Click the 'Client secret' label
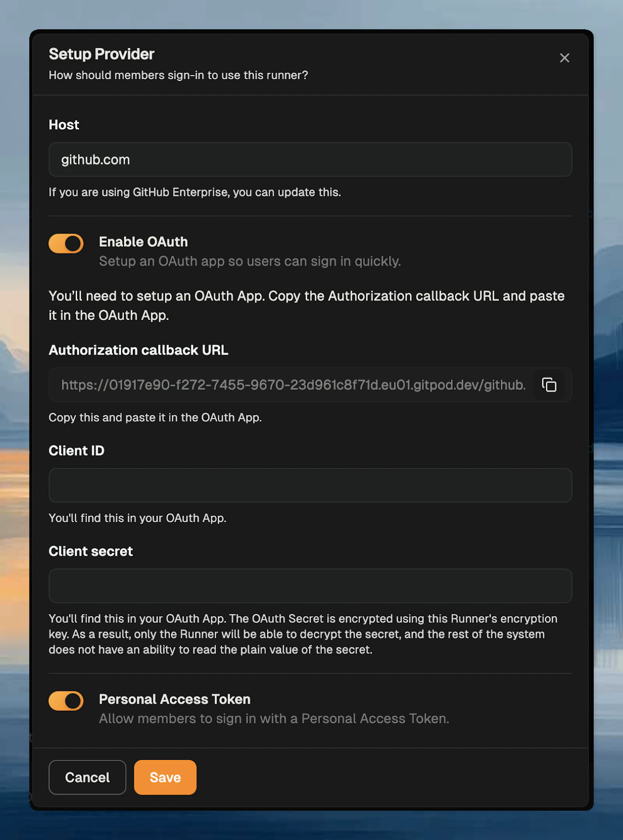The image size is (623, 840). 91,551
